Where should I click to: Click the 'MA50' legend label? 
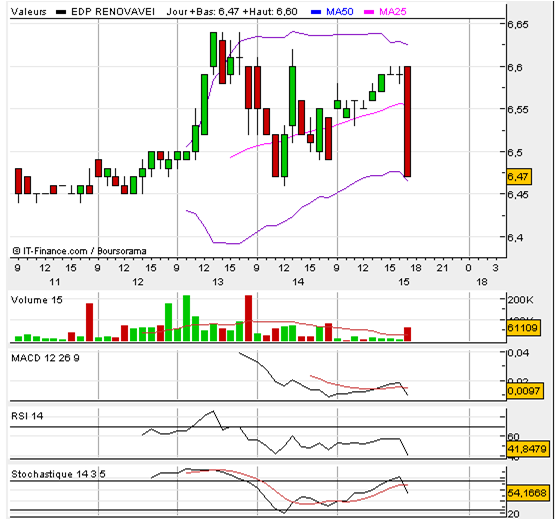click(340, 12)
